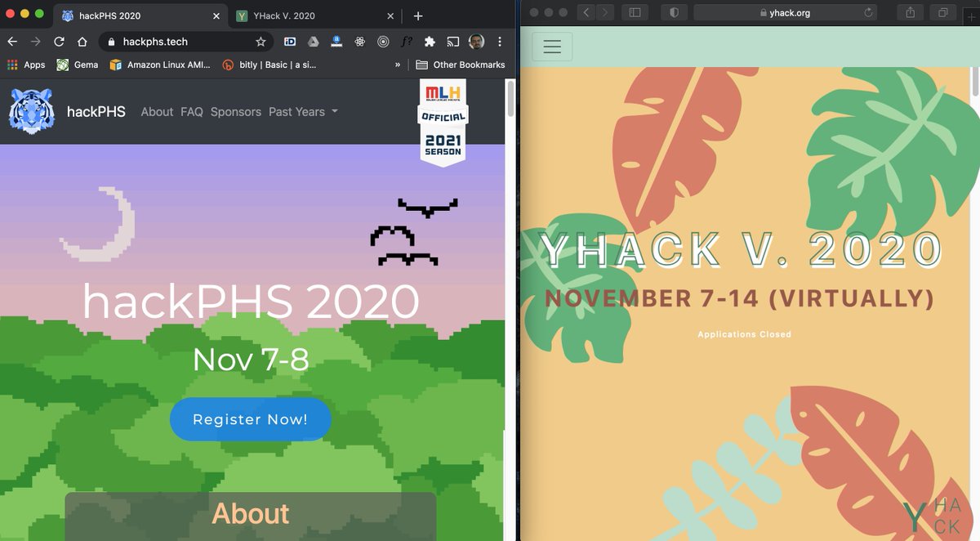Click the Safari page vertical scrollbar

tap(975, 82)
